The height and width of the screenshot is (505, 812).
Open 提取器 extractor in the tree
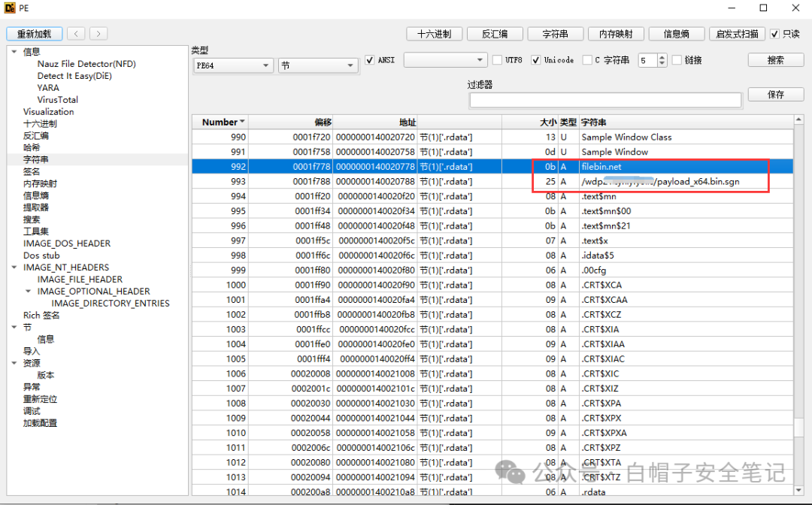(x=36, y=207)
